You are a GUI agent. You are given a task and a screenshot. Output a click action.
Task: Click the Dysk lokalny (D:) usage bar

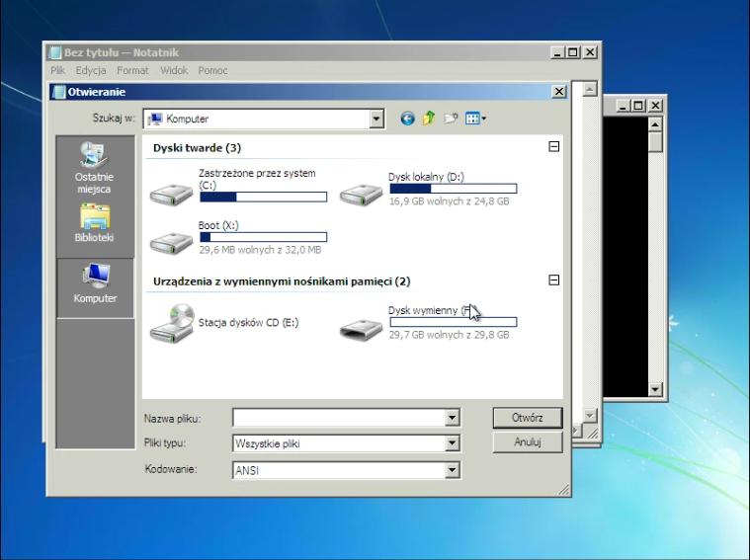click(x=453, y=189)
